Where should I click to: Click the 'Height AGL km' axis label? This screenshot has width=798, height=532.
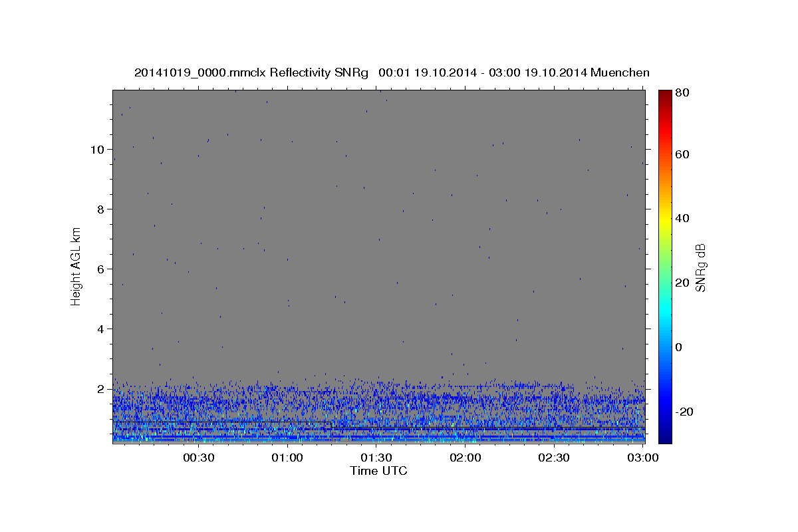[x=76, y=266]
